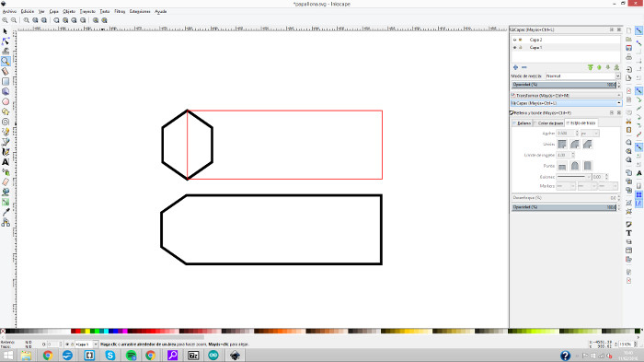Open the Trayecto menu
Viewport: 644px width, 362px height.
click(87, 12)
